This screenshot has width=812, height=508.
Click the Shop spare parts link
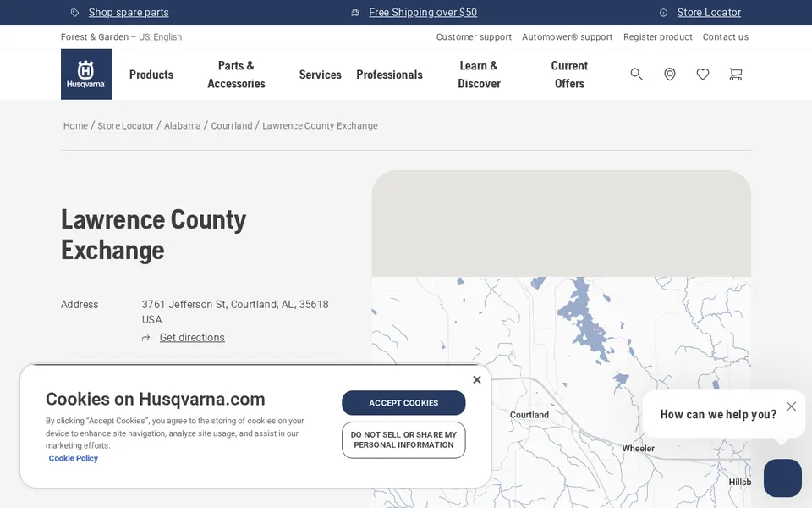coord(129,13)
